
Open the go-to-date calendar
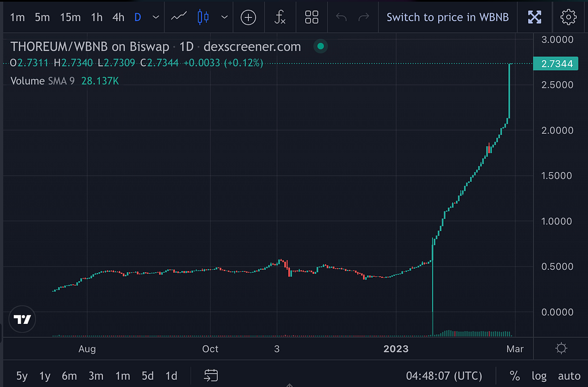[211, 376]
